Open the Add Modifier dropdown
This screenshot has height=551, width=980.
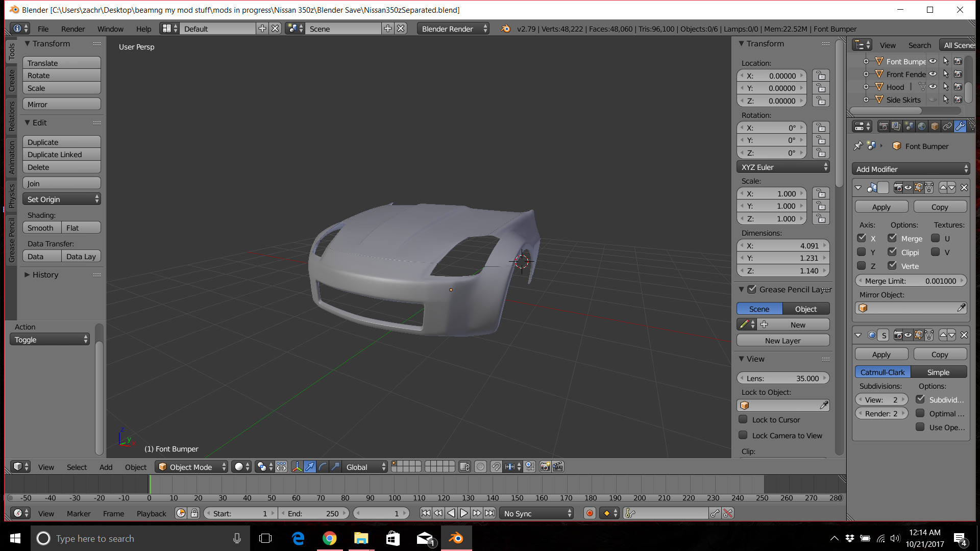(x=911, y=169)
